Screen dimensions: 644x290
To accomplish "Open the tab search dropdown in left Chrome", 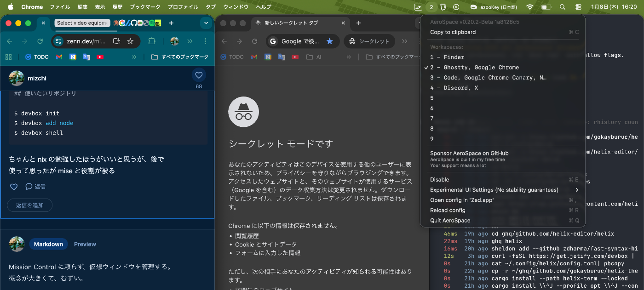I will (206, 23).
